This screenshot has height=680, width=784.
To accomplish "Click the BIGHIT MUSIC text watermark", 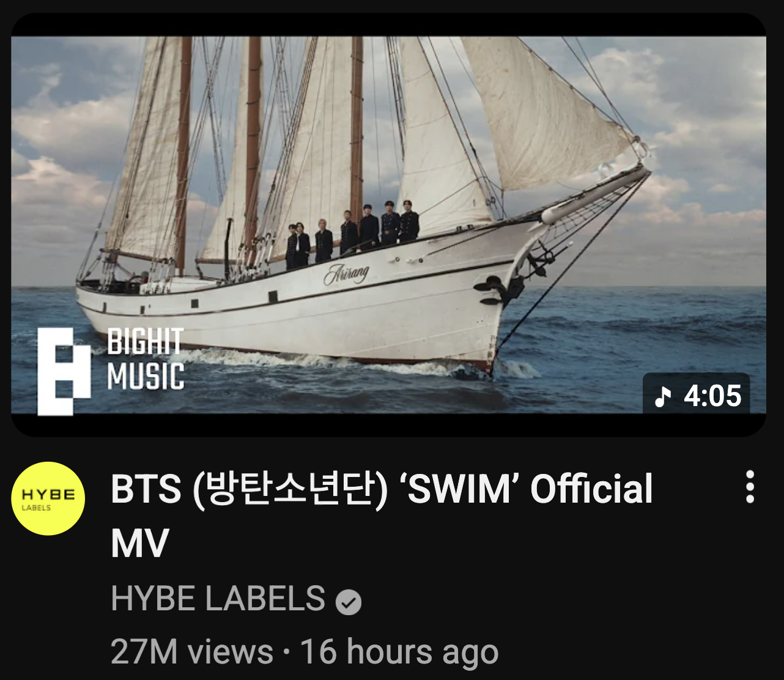I will (146, 360).
